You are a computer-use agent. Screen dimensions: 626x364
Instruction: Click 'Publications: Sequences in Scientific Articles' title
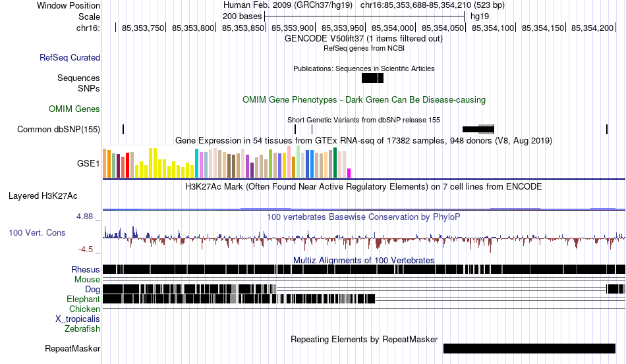(364, 68)
